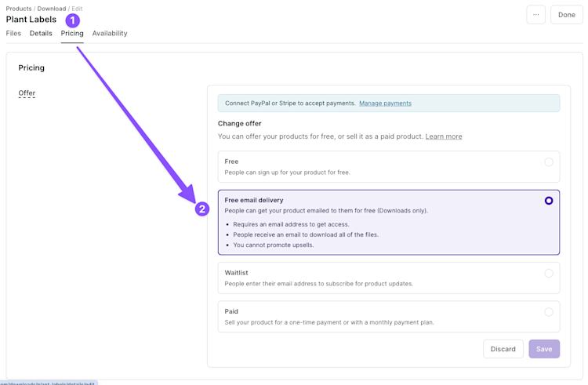Go to the Availability tab
Image resolution: width=588 pixels, height=385 pixels.
(110, 34)
